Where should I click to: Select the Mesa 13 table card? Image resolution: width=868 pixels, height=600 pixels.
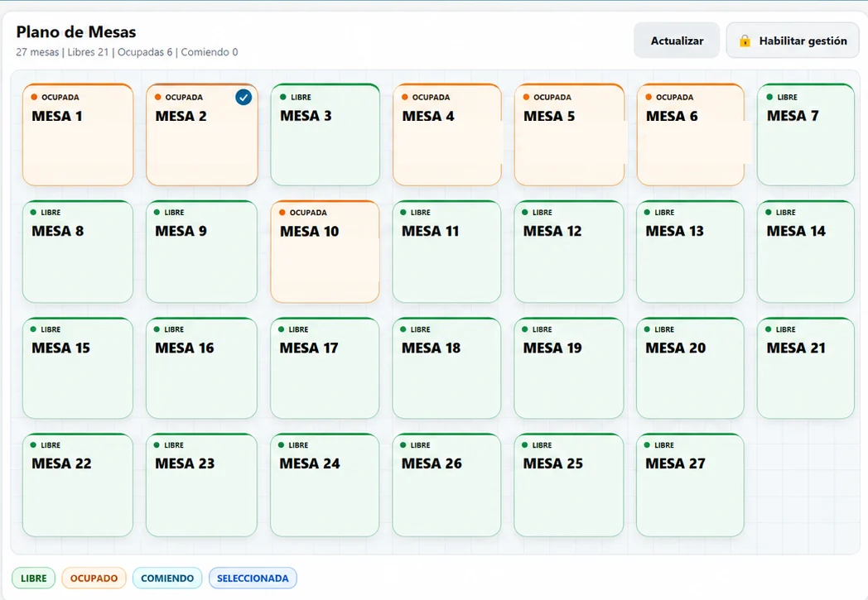(690, 252)
